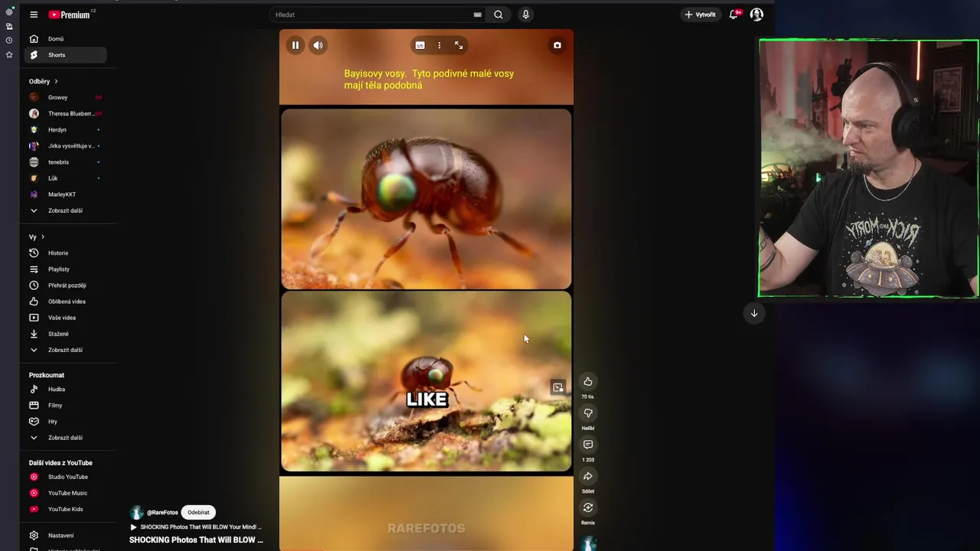Enter fullscreen for the Short
The image size is (980, 551).
[459, 45]
